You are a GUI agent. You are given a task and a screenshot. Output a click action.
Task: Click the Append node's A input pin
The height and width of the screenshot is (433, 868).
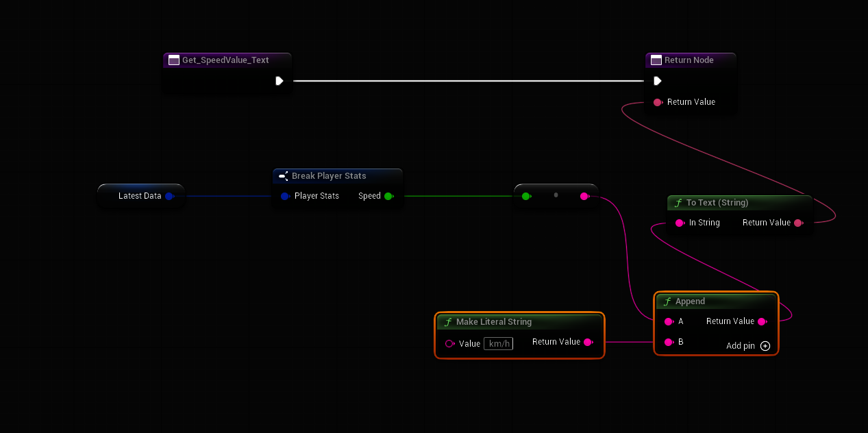coord(669,321)
